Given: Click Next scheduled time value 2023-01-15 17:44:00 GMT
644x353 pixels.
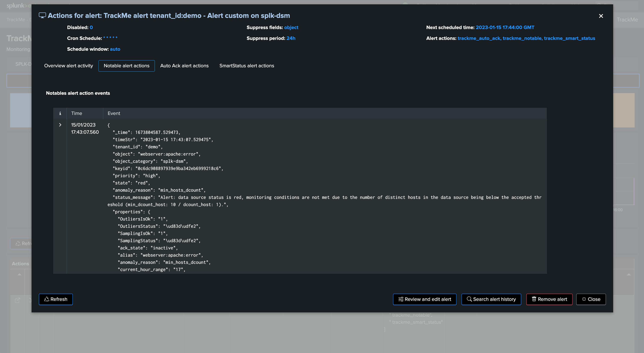Looking at the screenshot, I should 505,27.
